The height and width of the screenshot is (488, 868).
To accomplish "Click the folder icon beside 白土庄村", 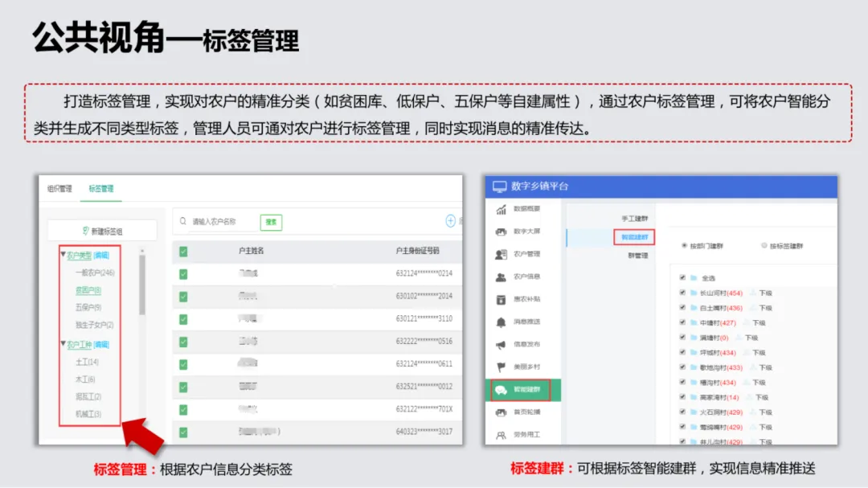I will click(694, 308).
